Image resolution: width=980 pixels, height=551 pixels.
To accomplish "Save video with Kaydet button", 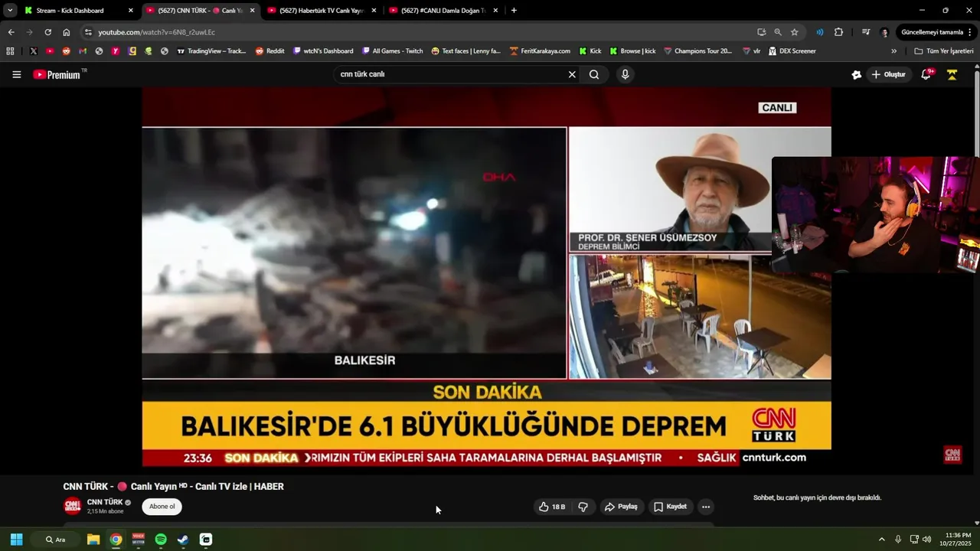I will pyautogui.click(x=670, y=507).
